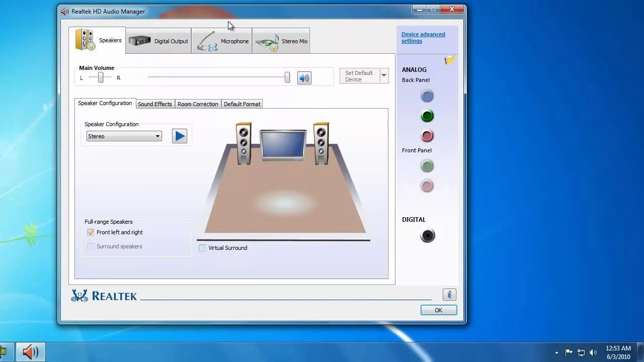Select the green back panel jack
This screenshot has width=644, height=362.
click(x=427, y=116)
